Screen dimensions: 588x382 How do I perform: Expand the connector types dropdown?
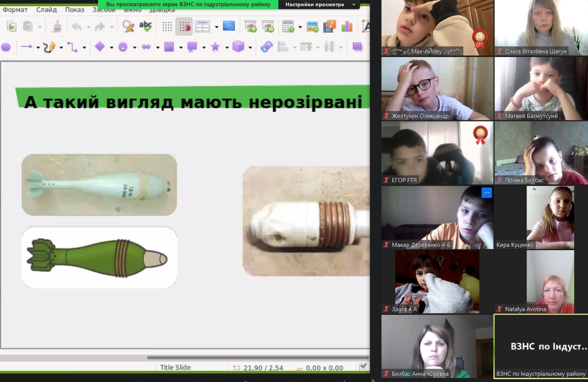[84, 48]
